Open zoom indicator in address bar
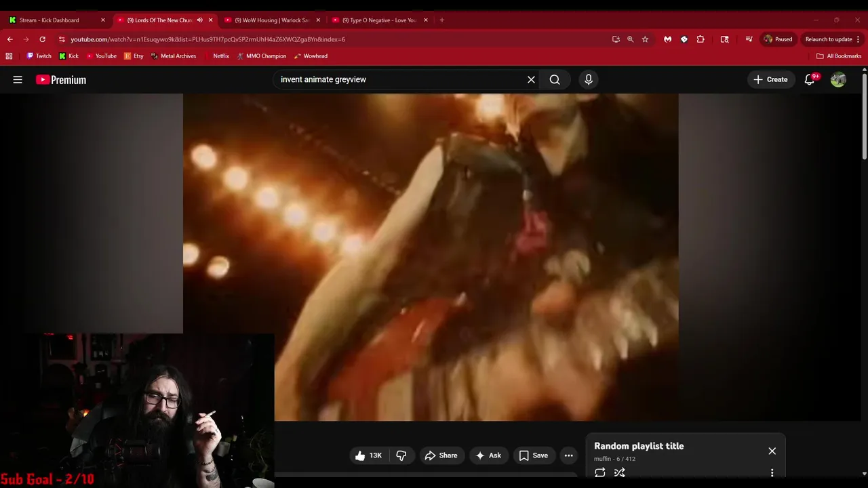Screen dimensions: 868x488 point(630,39)
